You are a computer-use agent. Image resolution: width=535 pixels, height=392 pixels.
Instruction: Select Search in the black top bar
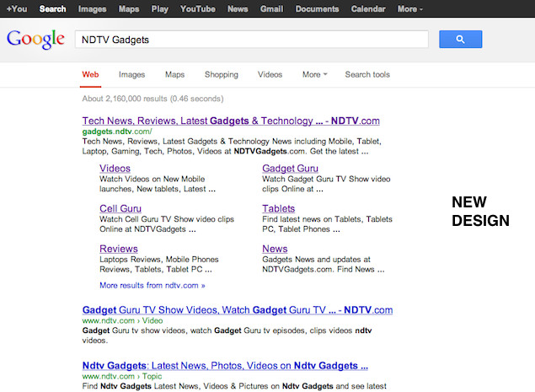point(52,9)
